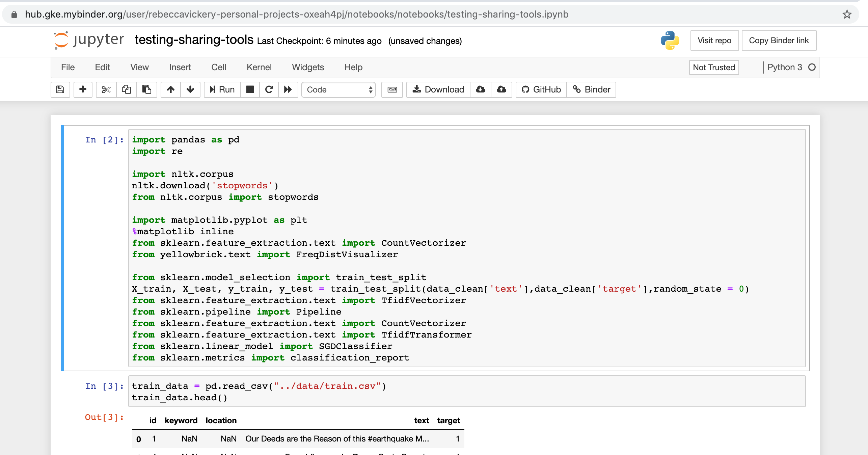Cut the selected cell with scissors icon
868x455 pixels.
pos(106,90)
